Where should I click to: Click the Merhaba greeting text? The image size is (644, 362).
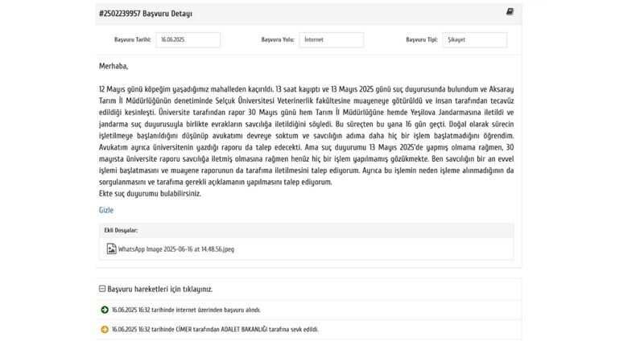click(x=114, y=66)
